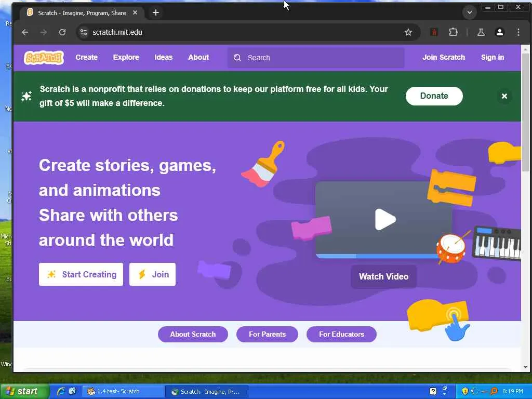The height and width of the screenshot is (399, 532).
Task: Click the Scratch - Imagine taskbar button
Action: tap(207, 392)
